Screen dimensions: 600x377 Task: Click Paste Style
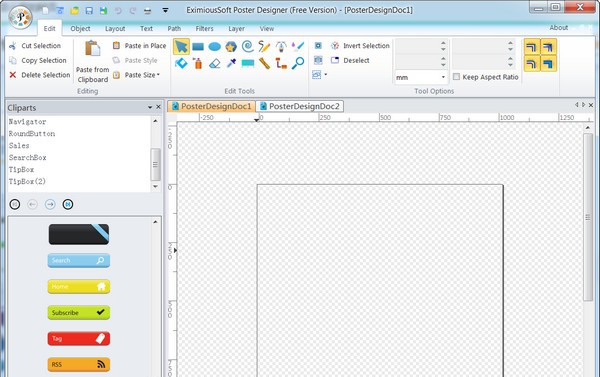[135, 60]
